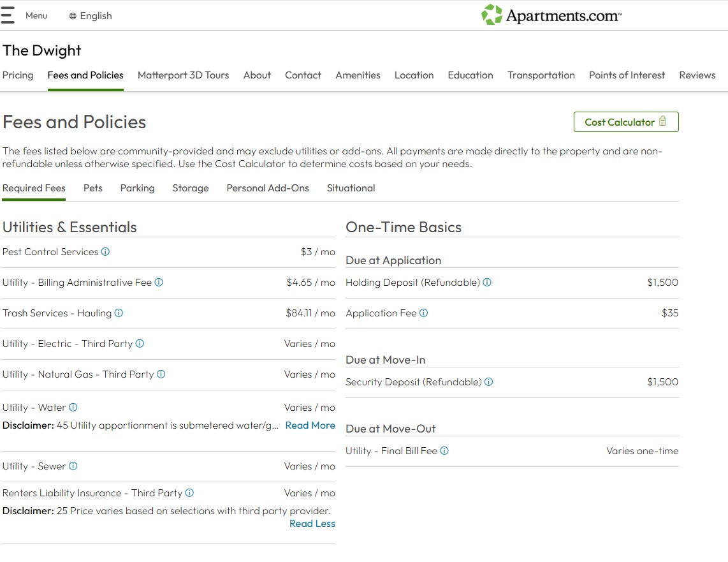This screenshot has width=728, height=562.
Task: Collapse insurance disclaimer with Read Less
Action: click(312, 524)
